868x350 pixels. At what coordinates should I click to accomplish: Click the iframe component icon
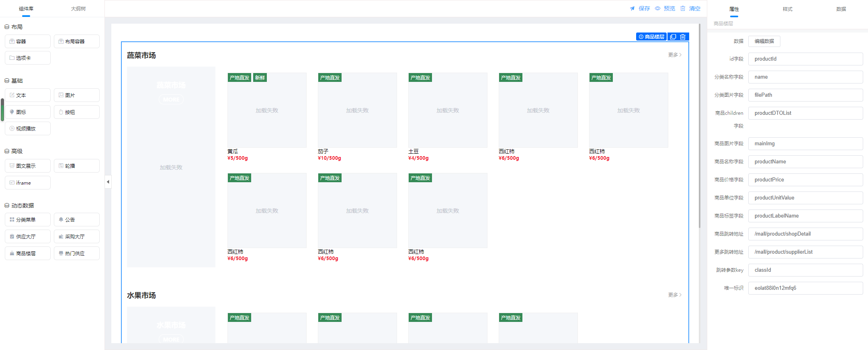(x=12, y=183)
